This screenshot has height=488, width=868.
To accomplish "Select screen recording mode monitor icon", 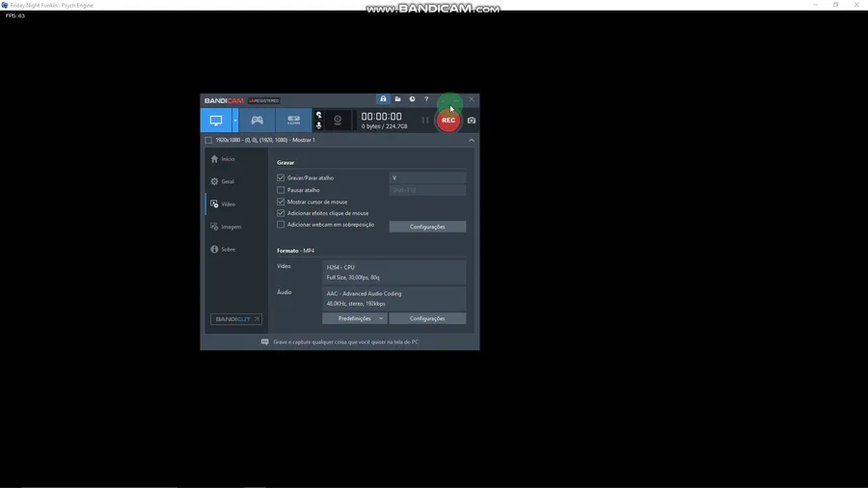I will tap(216, 120).
